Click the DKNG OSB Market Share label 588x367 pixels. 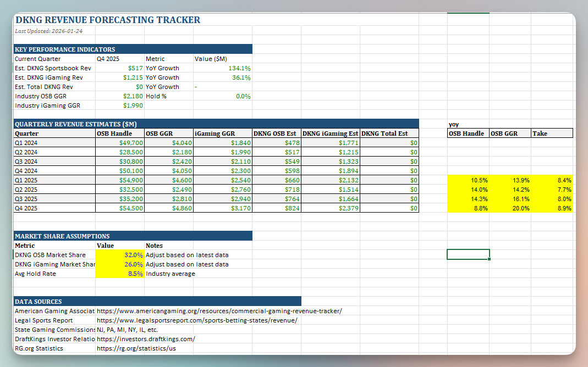tap(50, 255)
